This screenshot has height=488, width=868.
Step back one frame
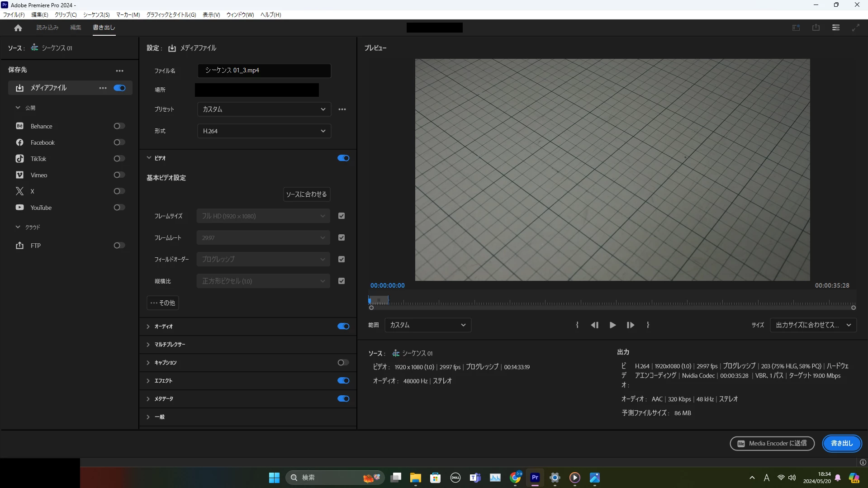click(595, 325)
